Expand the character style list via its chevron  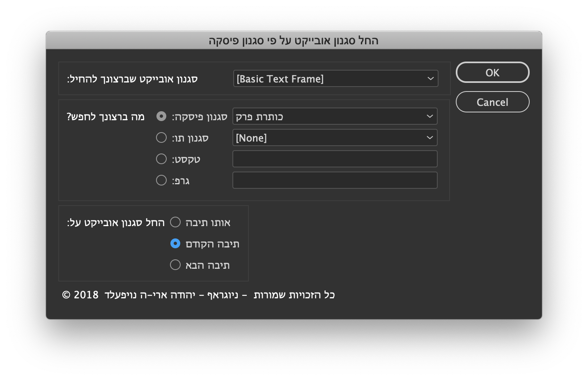point(430,137)
